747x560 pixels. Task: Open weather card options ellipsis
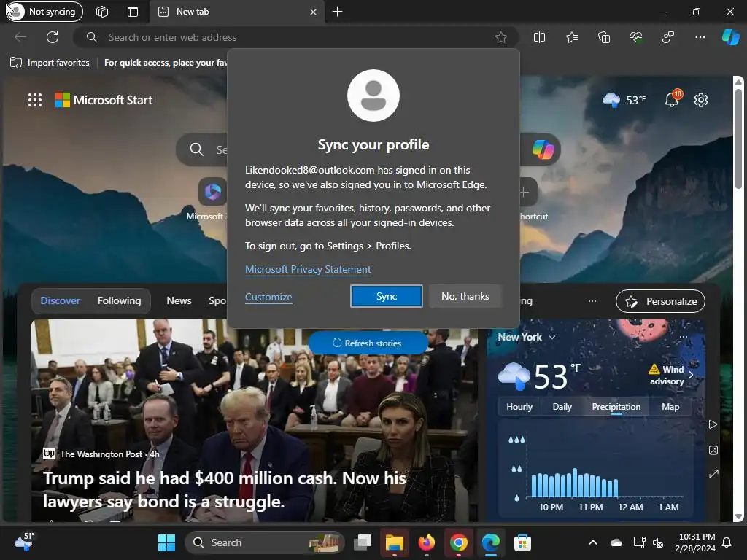click(684, 337)
